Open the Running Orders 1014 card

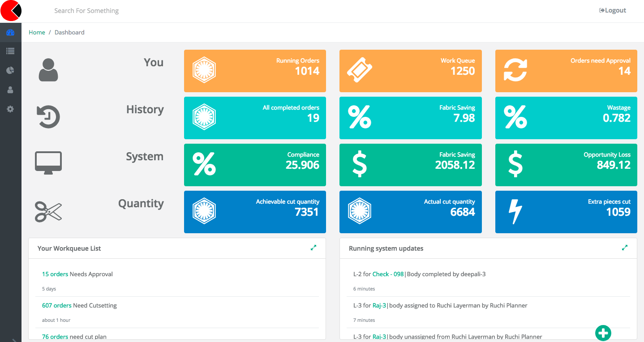[255, 71]
